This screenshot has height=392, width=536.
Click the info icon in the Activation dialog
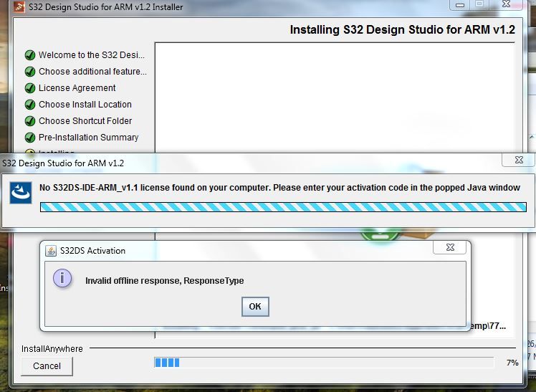click(x=62, y=278)
